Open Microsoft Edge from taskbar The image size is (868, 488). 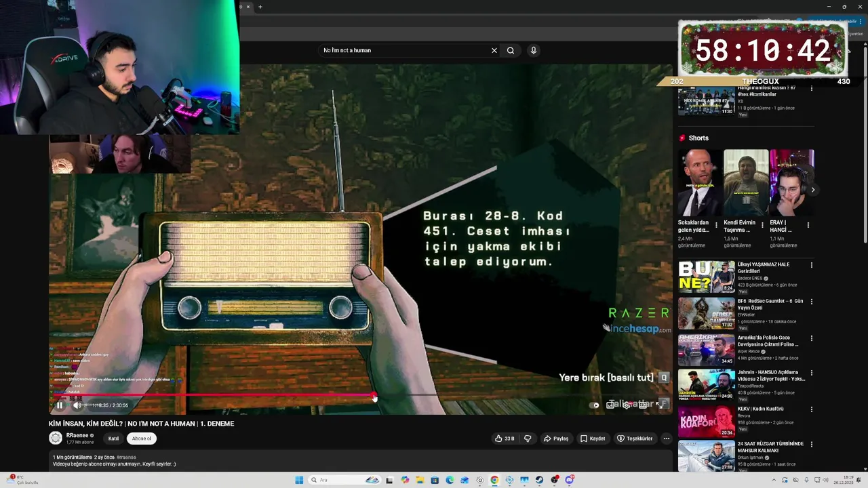tap(450, 480)
